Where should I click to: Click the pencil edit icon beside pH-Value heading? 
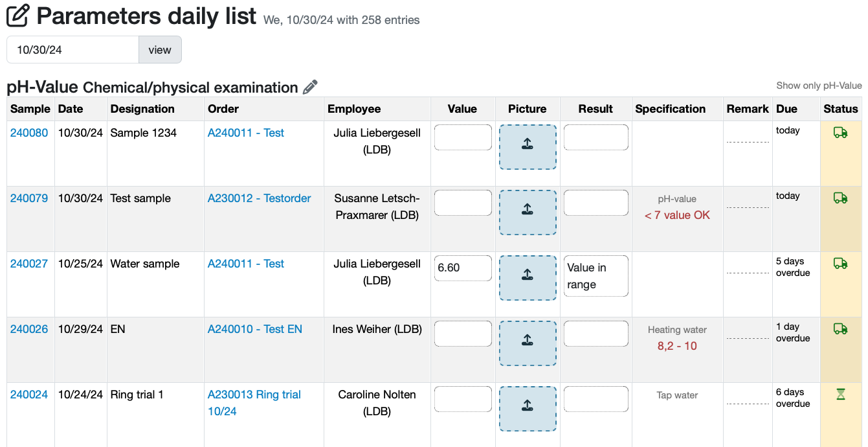tap(311, 87)
